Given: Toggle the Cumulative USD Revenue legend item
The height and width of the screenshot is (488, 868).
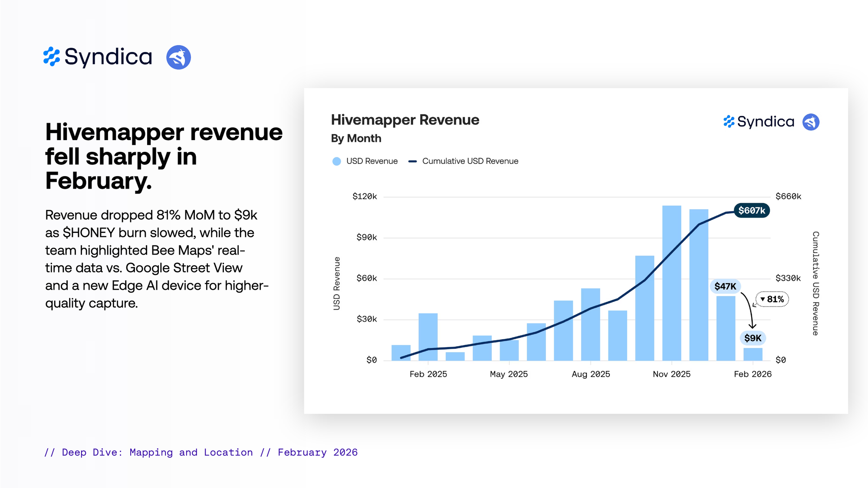Looking at the screenshot, I should 470,161.
